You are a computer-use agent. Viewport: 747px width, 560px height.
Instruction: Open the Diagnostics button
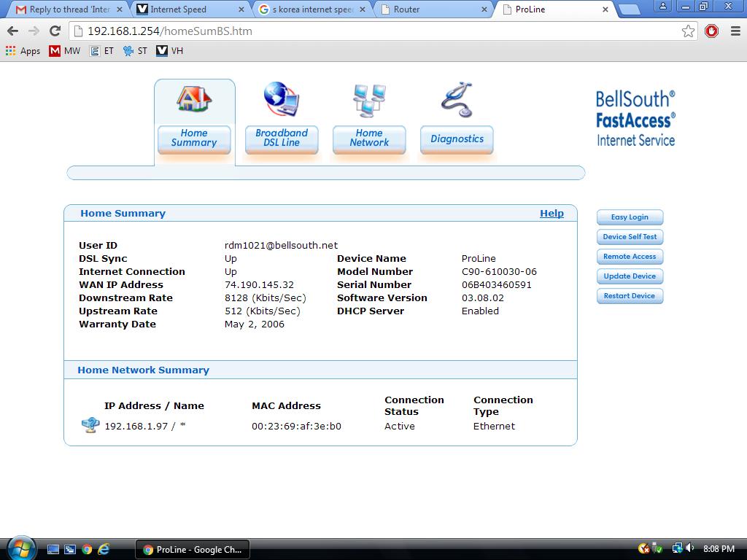(457, 139)
